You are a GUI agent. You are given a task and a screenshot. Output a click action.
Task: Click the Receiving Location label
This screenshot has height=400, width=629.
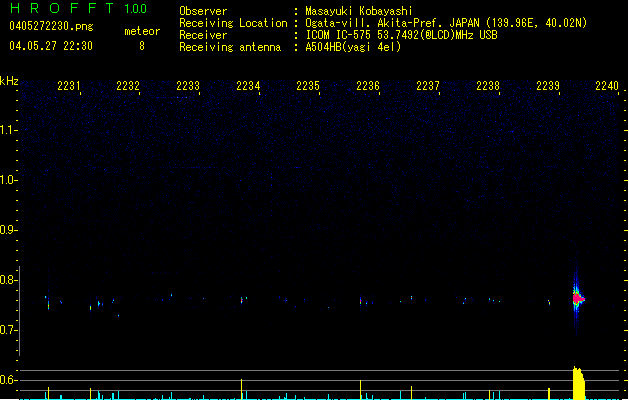pyautogui.click(x=233, y=23)
